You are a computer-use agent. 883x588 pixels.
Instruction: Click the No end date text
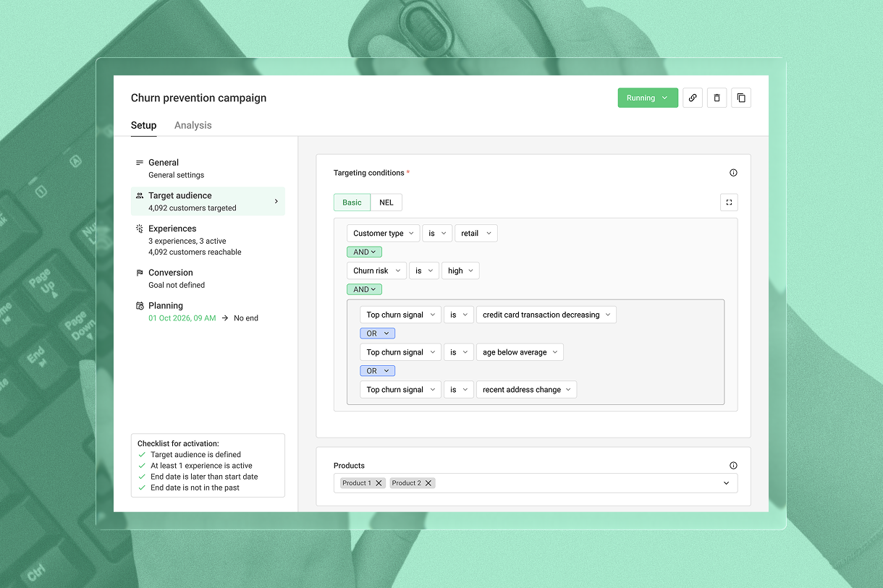pos(246,318)
